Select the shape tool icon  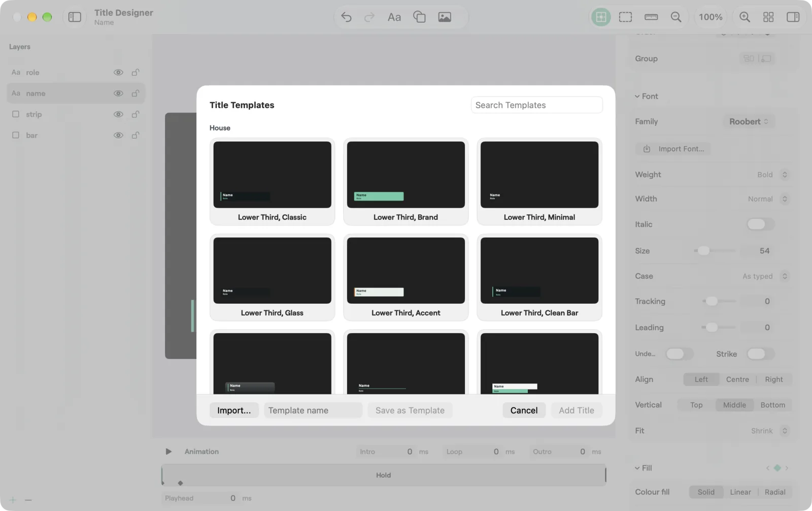[419, 17]
